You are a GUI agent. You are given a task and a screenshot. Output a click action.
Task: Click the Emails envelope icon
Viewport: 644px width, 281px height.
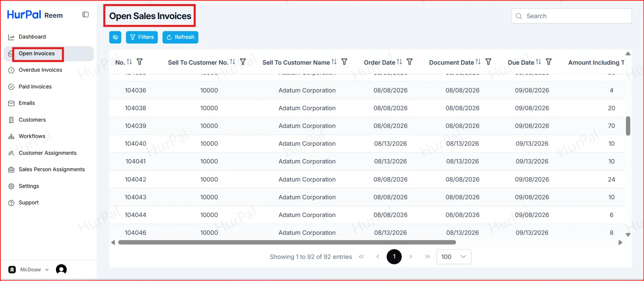point(11,103)
